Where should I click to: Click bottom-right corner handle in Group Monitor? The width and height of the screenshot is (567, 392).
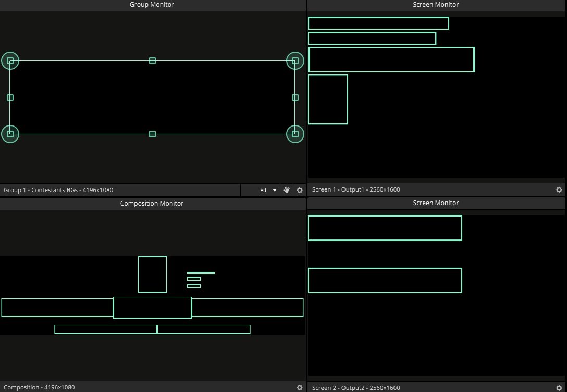[295, 134]
